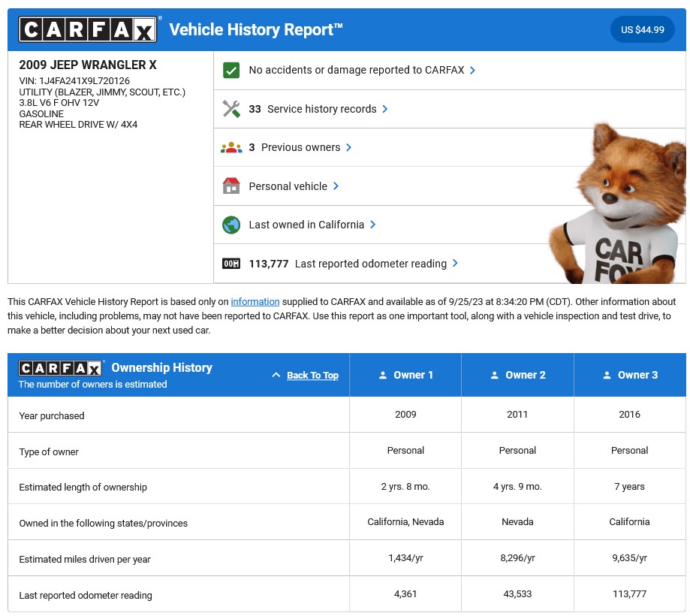This screenshot has height=616, width=690.
Task: Click the wrench service history icon
Action: (231, 109)
